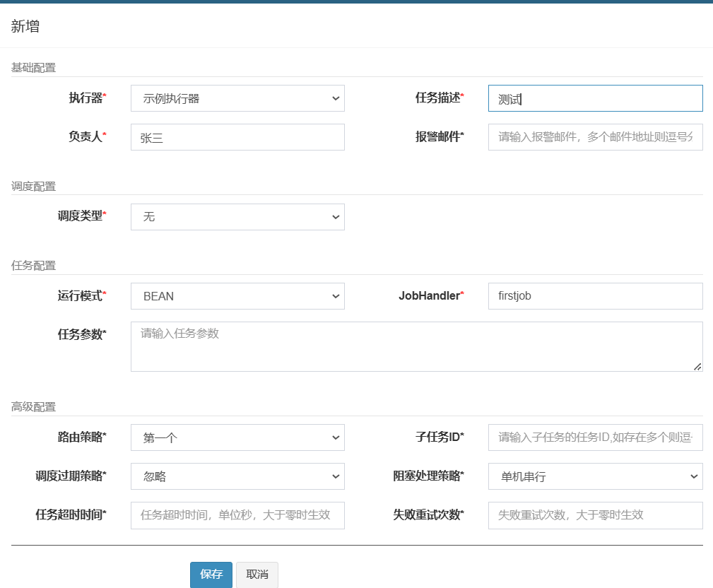713x588 pixels.
Task: Click the 取消 button
Action: point(257,575)
